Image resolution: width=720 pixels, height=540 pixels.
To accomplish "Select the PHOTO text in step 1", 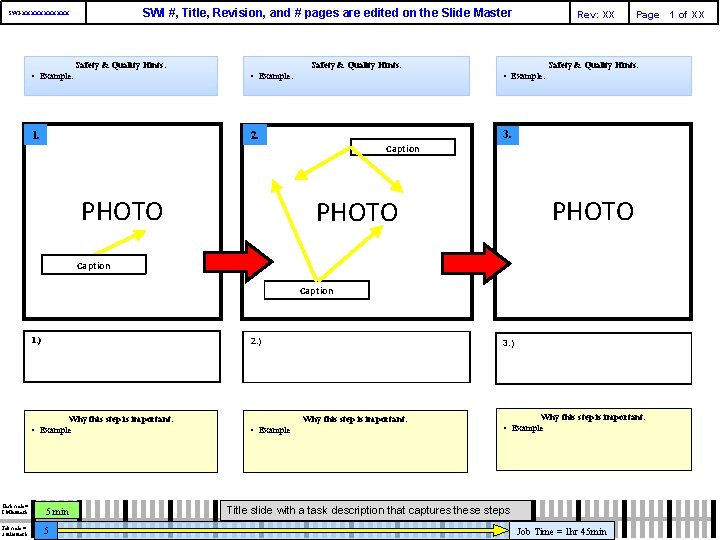I will tap(122, 211).
